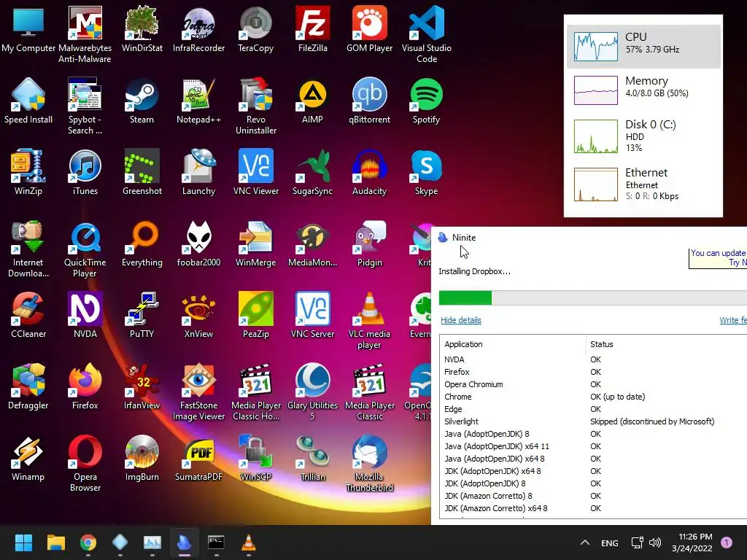Launch PeaZip from the desktop
This screenshot has width=747, height=560.
click(256, 314)
